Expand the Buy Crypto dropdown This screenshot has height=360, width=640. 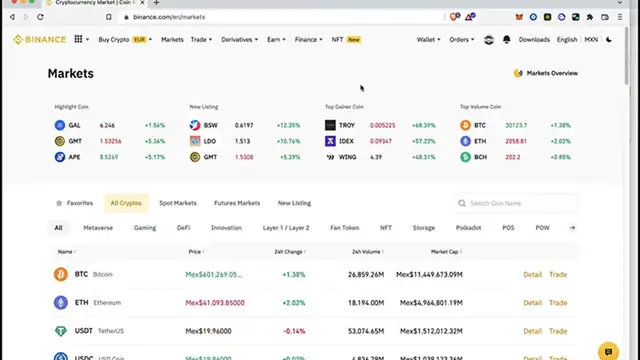pyautogui.click(x=125, y=40)
